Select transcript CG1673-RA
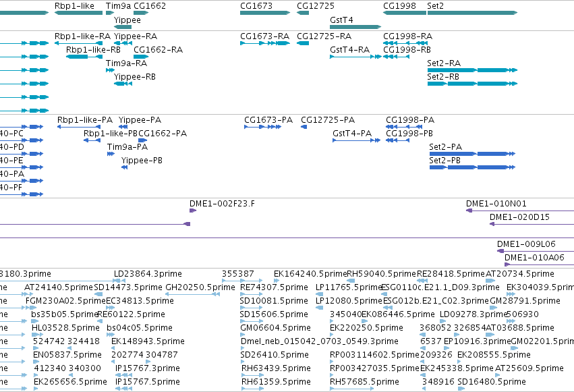The height and width of the screenshot is (392, 574). (265, 43)
